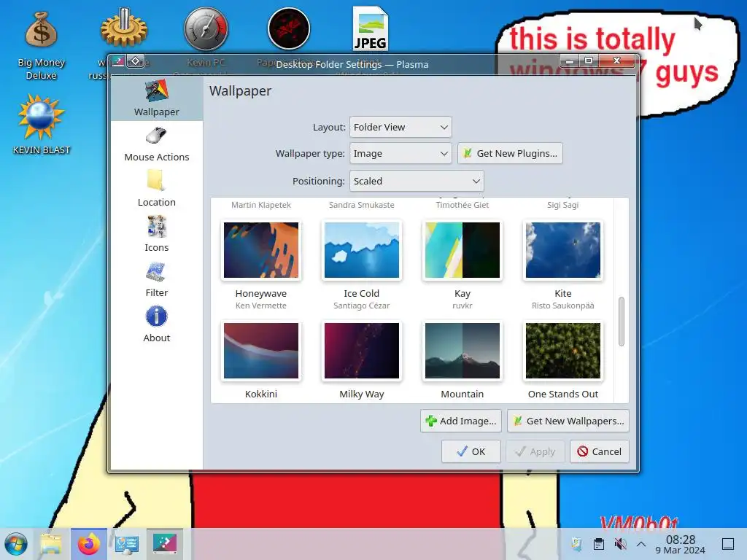The image size is (747, 560).
Task: Select the golden gear desktop icon
Action: pos(124,28)
